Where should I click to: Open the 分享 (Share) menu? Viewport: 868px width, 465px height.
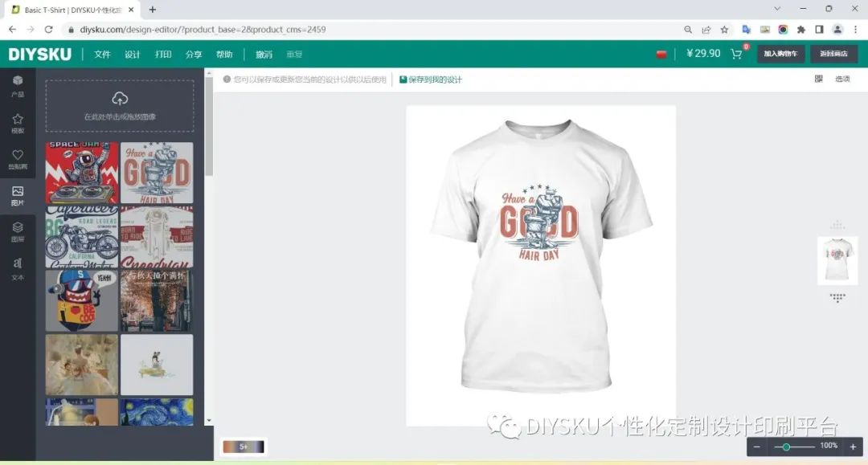(194, 54)
